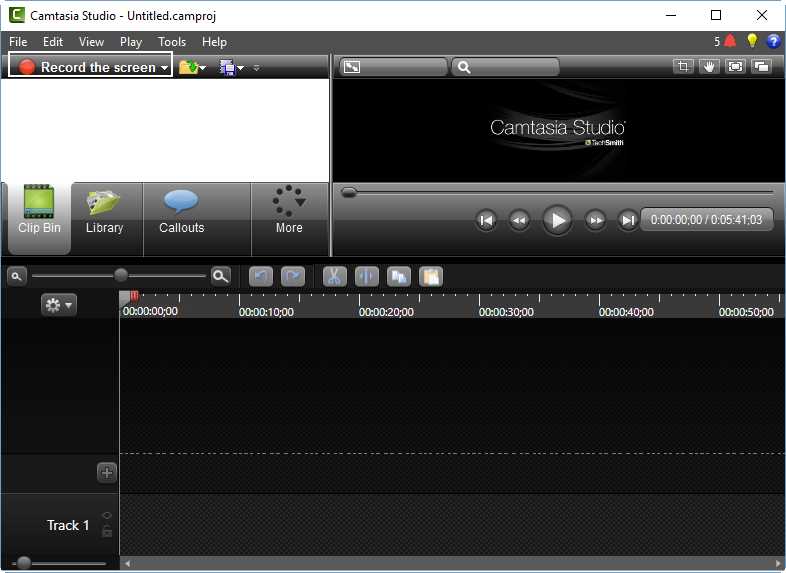786x573 pixels.
Task: Click the timeline scroll right arrow
Action: [x=778, y=563]
